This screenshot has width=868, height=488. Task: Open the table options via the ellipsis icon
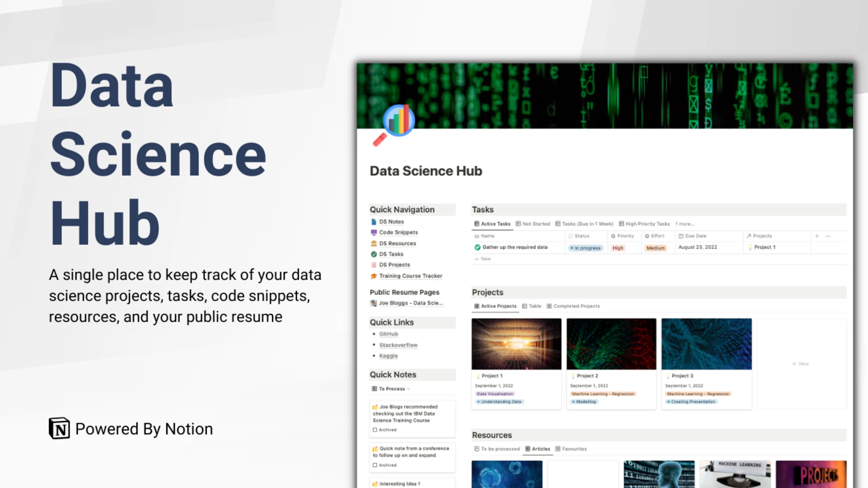click(x=828, y=236)
